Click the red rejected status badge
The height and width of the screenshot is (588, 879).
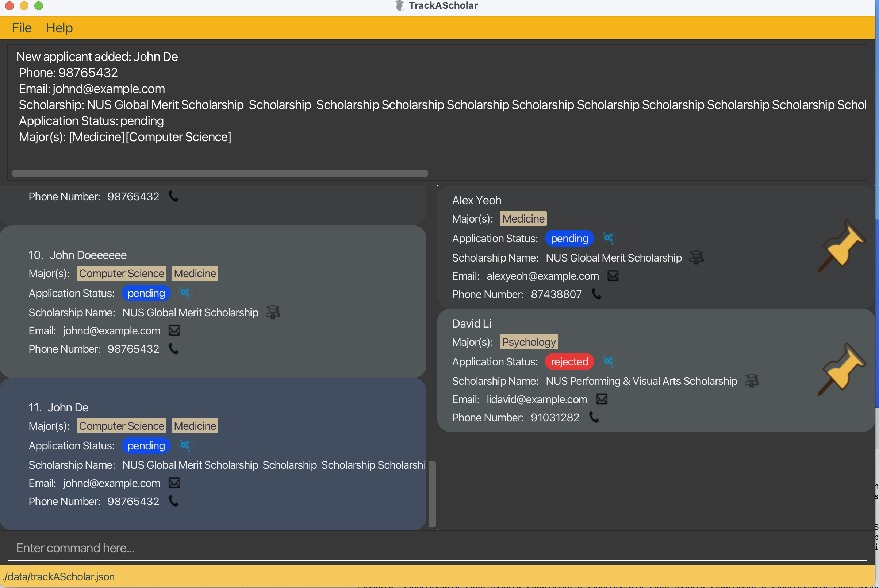click(569, 362)
